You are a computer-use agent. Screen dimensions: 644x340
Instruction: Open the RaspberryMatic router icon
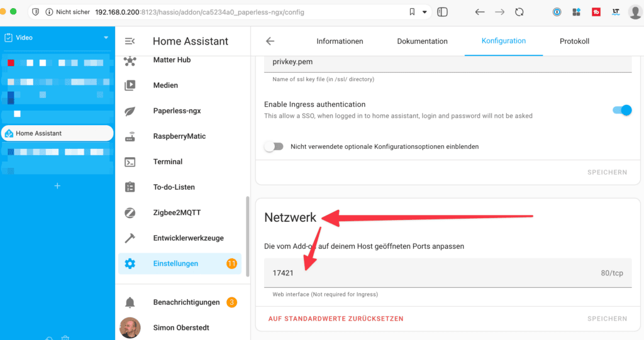(x=130, y=136)
